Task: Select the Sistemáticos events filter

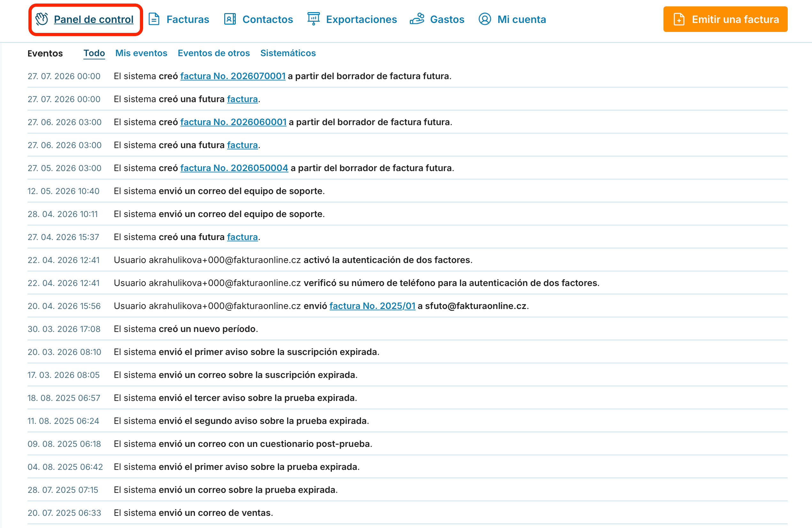Action: pos(287,53)
